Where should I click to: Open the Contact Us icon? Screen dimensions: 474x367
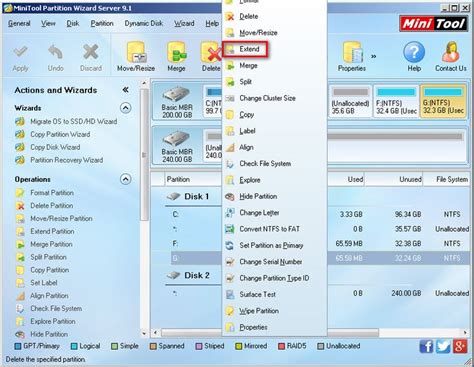pyautogui.click(x=451, y=56)
